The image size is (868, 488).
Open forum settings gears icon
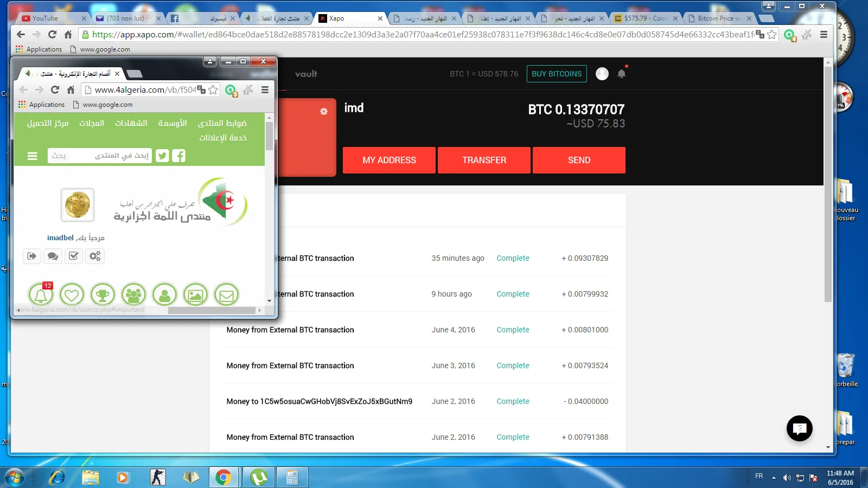tap(95, 256)
